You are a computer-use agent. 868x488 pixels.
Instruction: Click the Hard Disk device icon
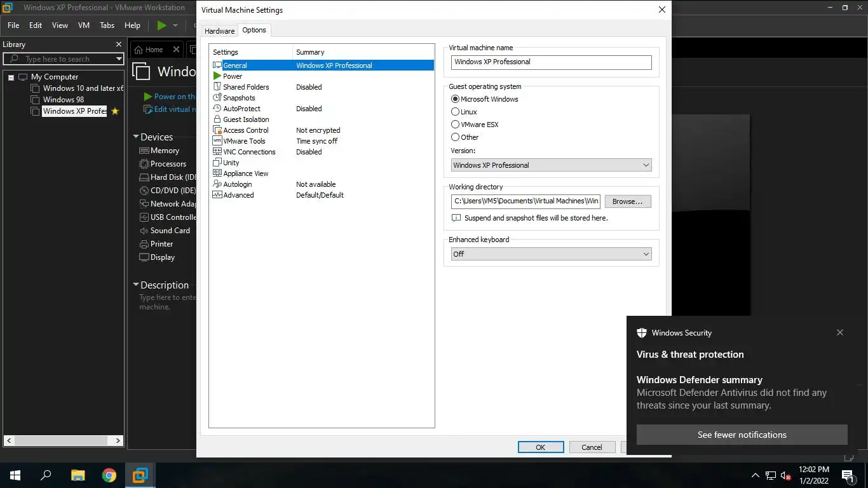click(144, 177)
